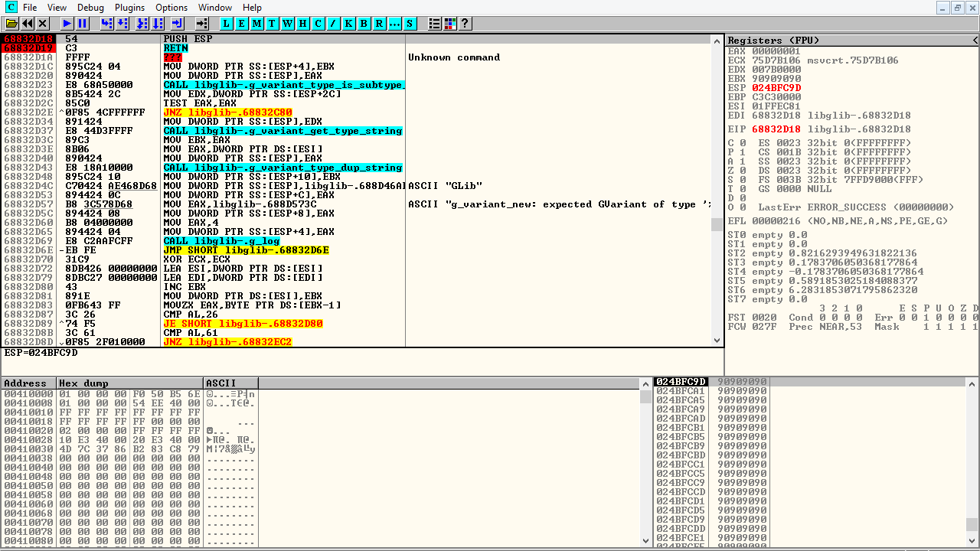This screenshot has height=551, width=980.
Task: Open a file with the folder icon
Action: pos(12,24)
